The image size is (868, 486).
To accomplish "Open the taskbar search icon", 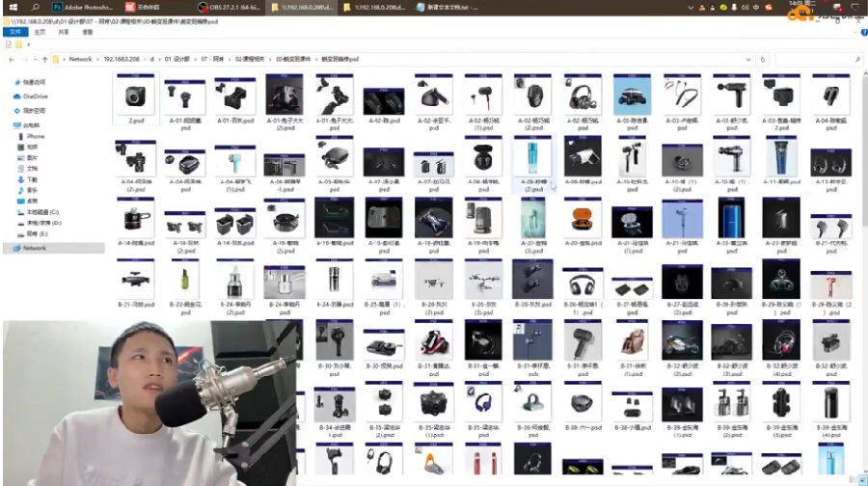I will (37, 7).
